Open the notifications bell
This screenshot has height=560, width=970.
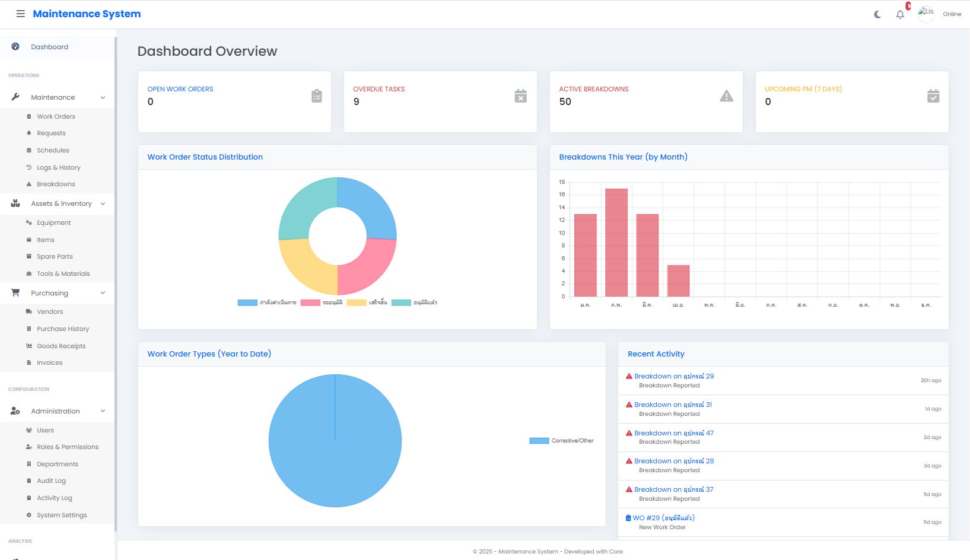pyautogui.click(x=900, y=14)
